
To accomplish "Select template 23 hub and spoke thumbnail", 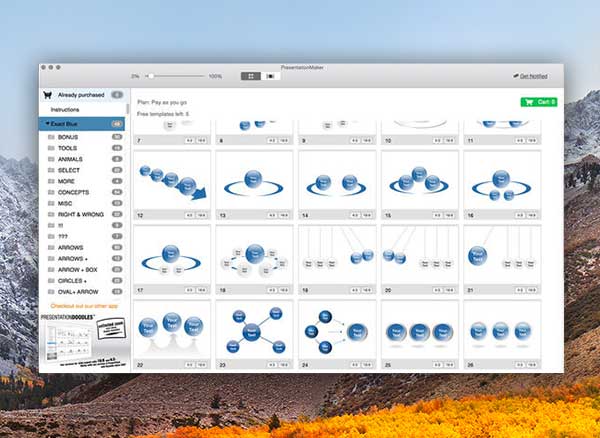I will (254, 330).
